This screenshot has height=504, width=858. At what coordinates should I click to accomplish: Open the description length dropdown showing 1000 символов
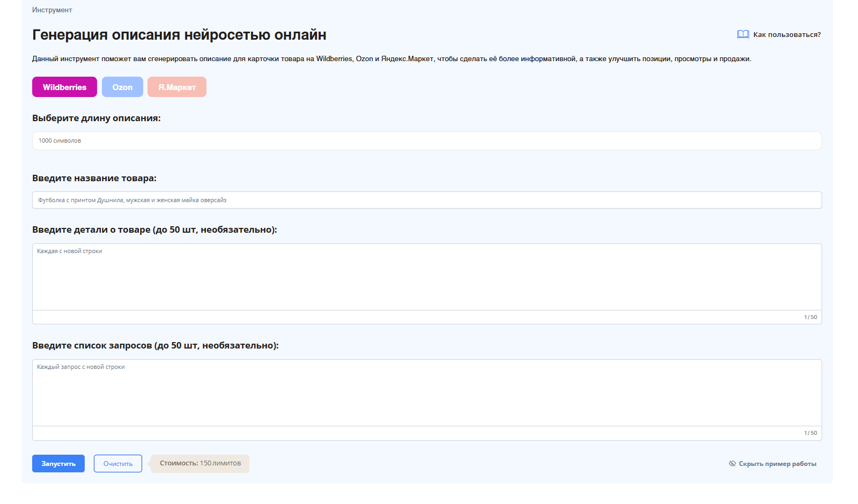[426, 140]
